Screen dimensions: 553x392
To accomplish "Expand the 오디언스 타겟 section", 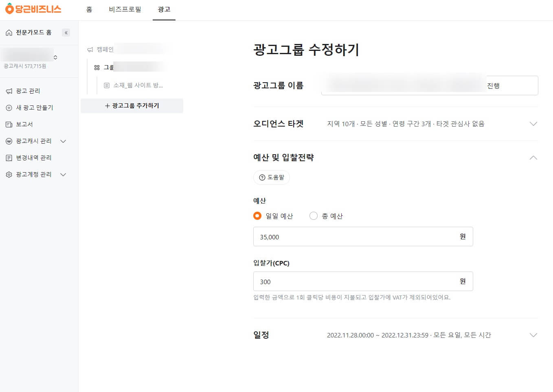I will pos(533,124).
